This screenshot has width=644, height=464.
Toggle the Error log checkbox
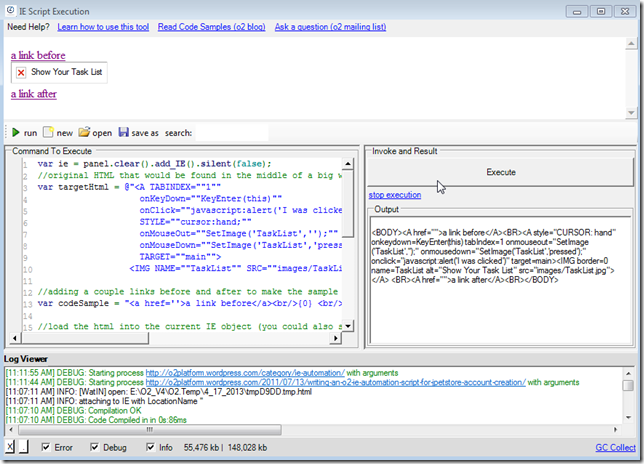[x=46, y=447]
